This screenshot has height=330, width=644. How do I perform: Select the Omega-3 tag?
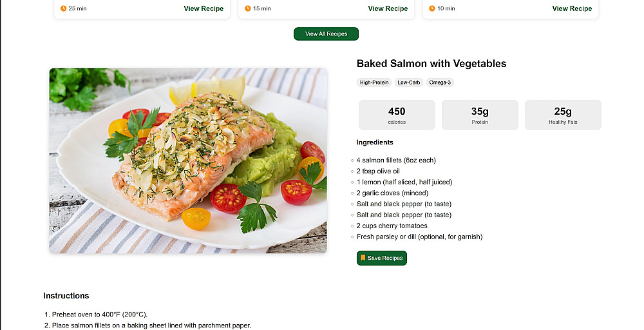click(440, 82)
